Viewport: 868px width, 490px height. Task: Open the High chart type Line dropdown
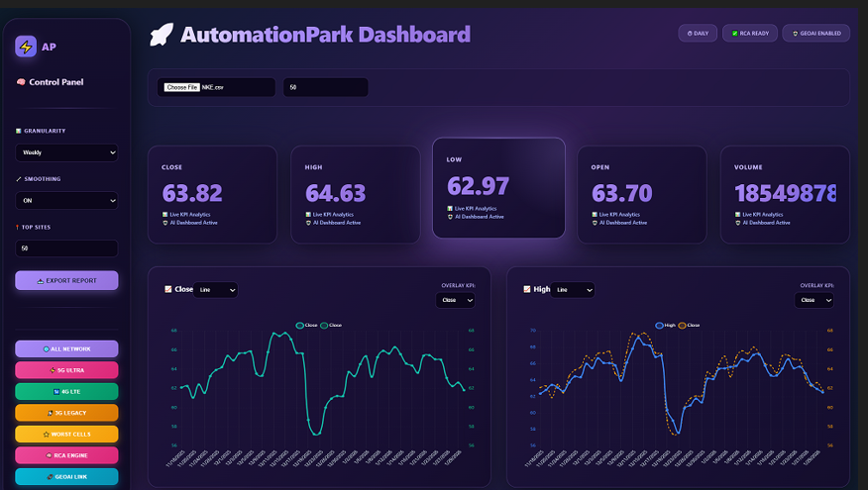(x=573, y=290)
